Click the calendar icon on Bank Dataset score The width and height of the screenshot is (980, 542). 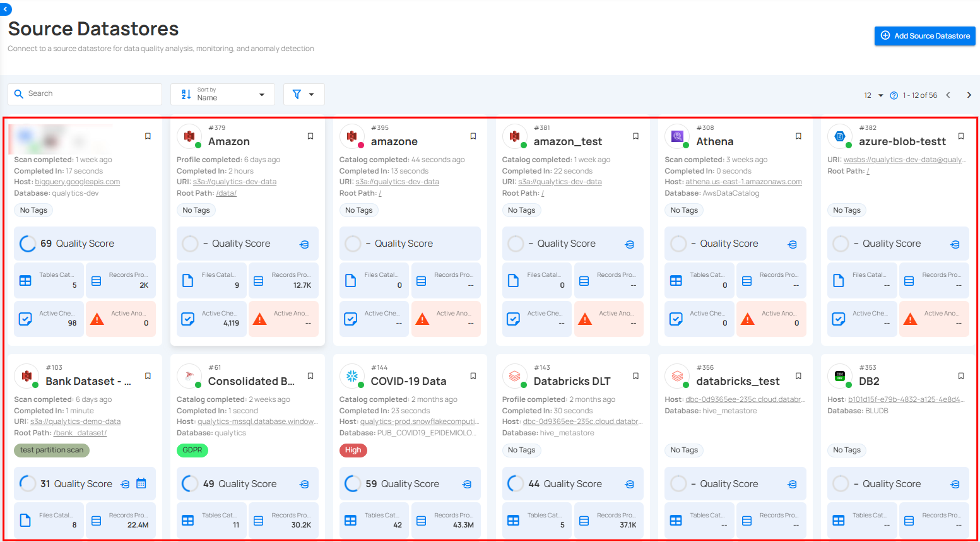[141, 483]
